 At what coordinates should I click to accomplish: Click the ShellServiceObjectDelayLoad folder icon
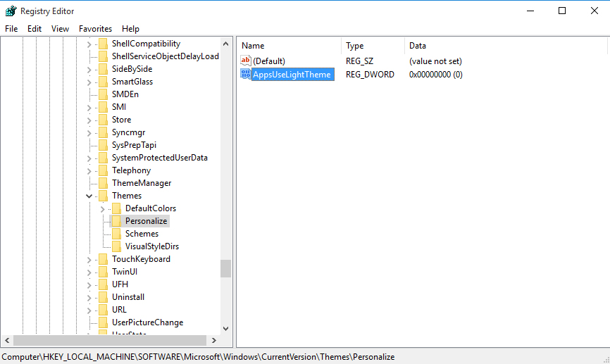point(103,56)
